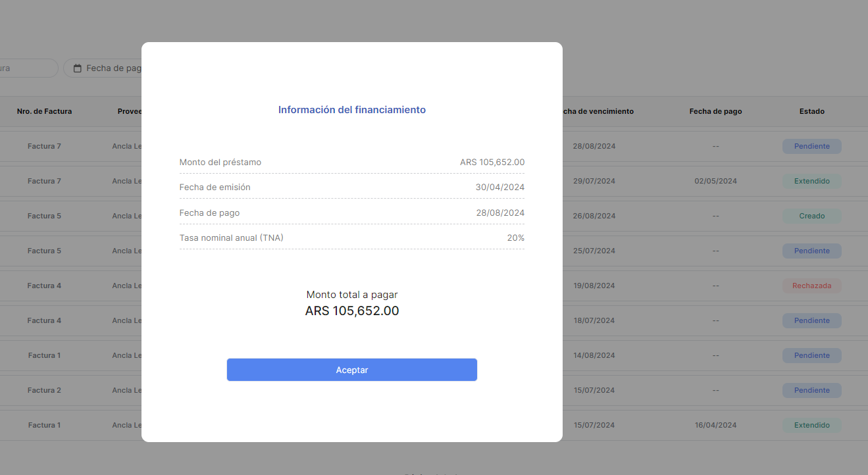Click the 20% TNA value

[x=515, y=238]
